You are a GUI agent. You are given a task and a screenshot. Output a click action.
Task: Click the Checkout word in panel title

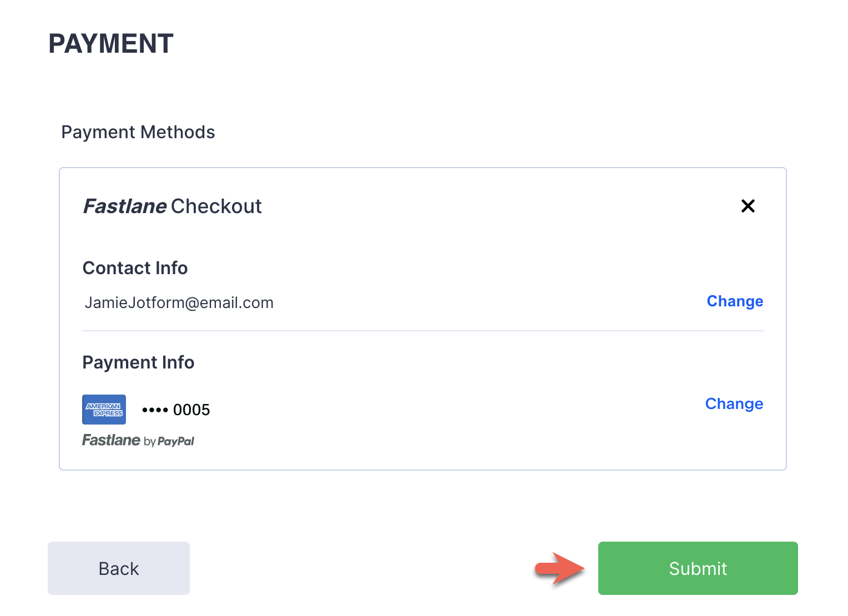pos(216,206)
